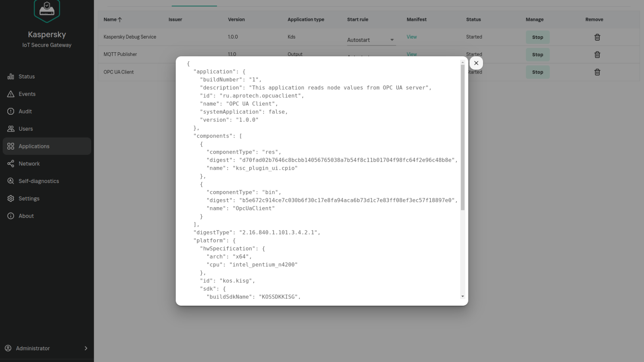Click the Self-diagnostics magnifier icon
The image size is (644, 362).
(11, 181)
